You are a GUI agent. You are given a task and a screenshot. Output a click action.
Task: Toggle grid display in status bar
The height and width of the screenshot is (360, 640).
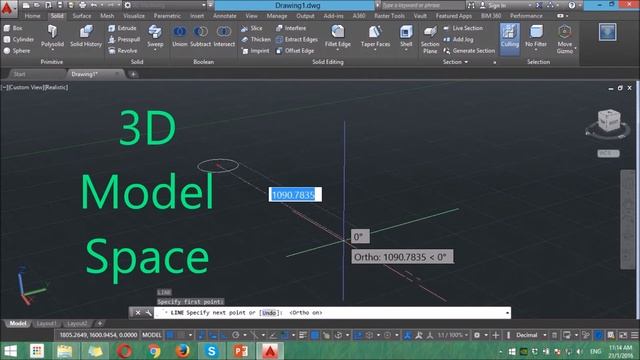170,335
